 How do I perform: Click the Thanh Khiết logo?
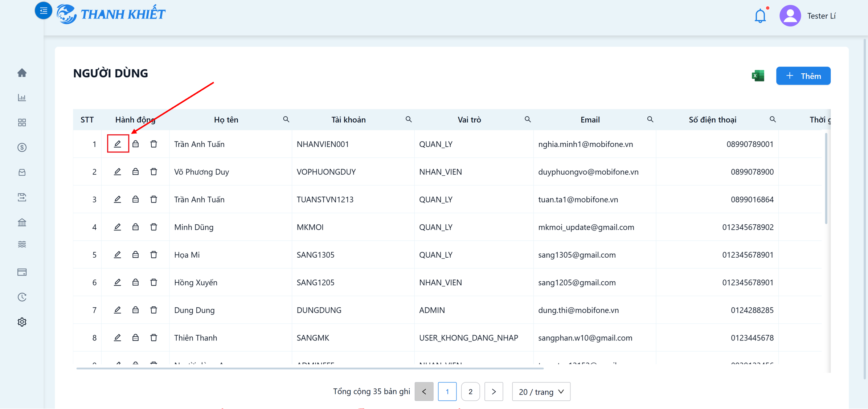pos(111,14)
